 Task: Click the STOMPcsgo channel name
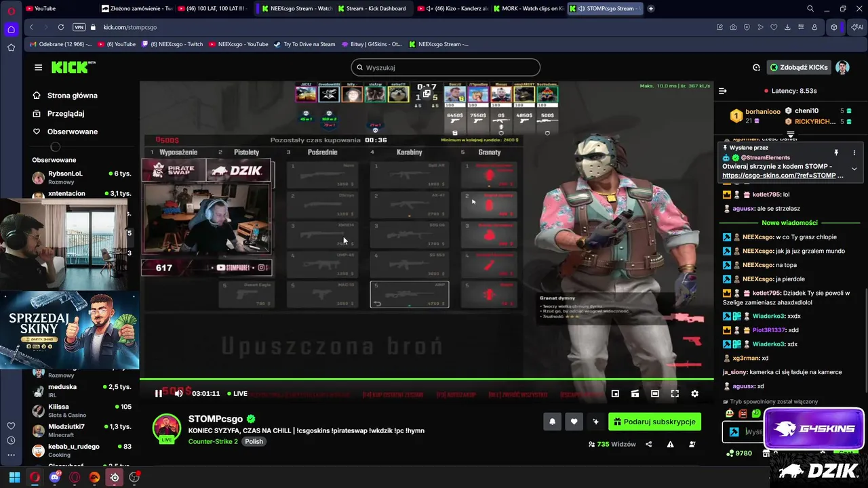(215, 419)
